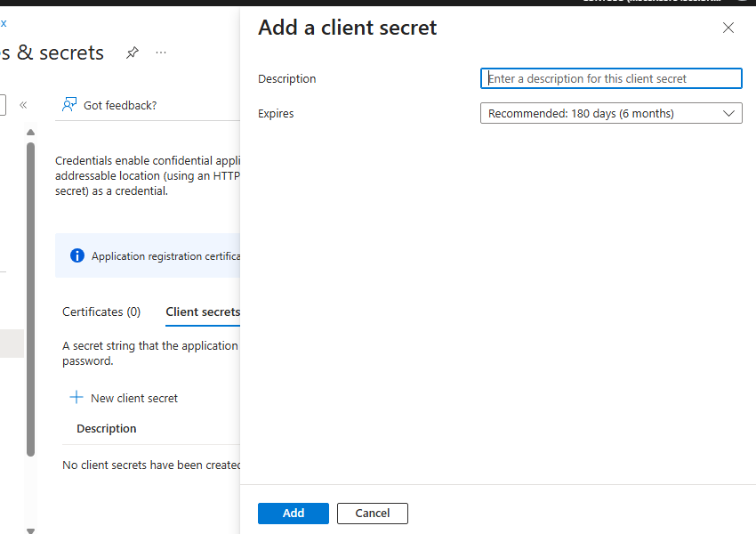Screen dimensions: 756x534
Task: Collapse the navigation pane with the double chevron
Action: point(23,103)
